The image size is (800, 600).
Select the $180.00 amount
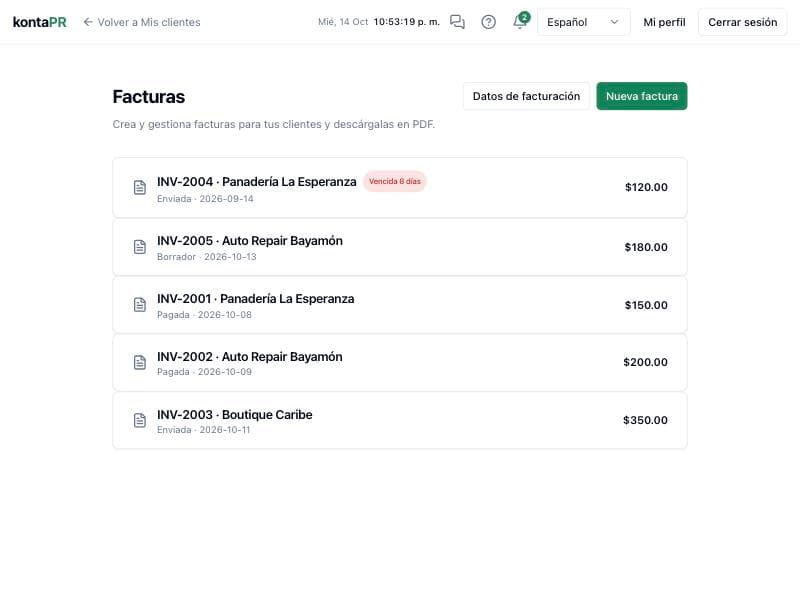coord(646,247)
